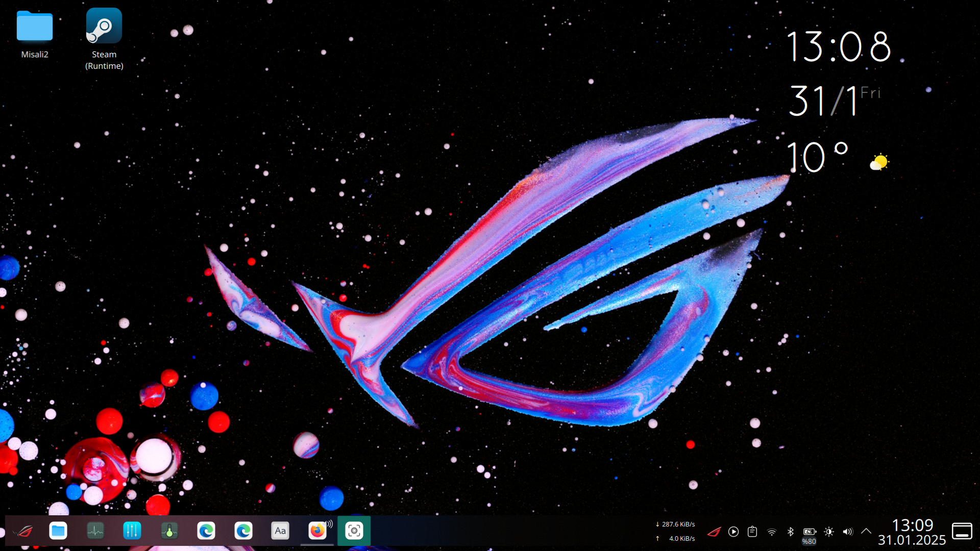
Task: Open the clipboard tray applet
Action: (752, 532)
